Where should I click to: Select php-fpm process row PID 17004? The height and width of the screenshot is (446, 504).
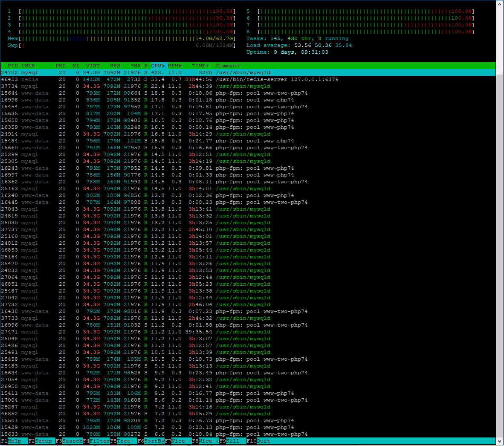click(x=248, y=400)
